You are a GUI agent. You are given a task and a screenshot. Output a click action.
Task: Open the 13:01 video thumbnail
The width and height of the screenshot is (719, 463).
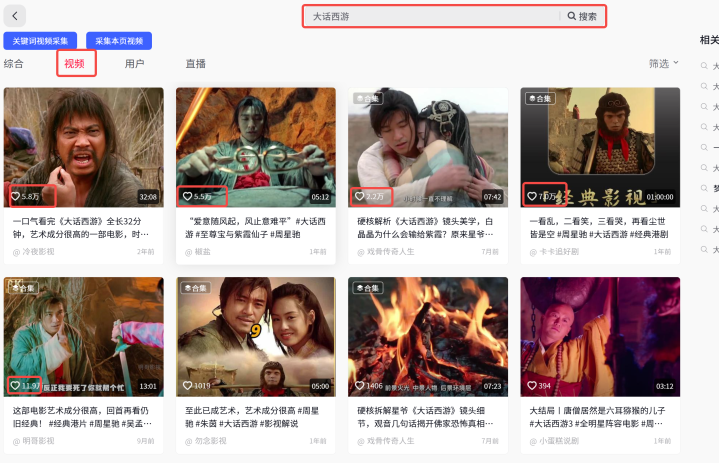click(x=83, y=336)
